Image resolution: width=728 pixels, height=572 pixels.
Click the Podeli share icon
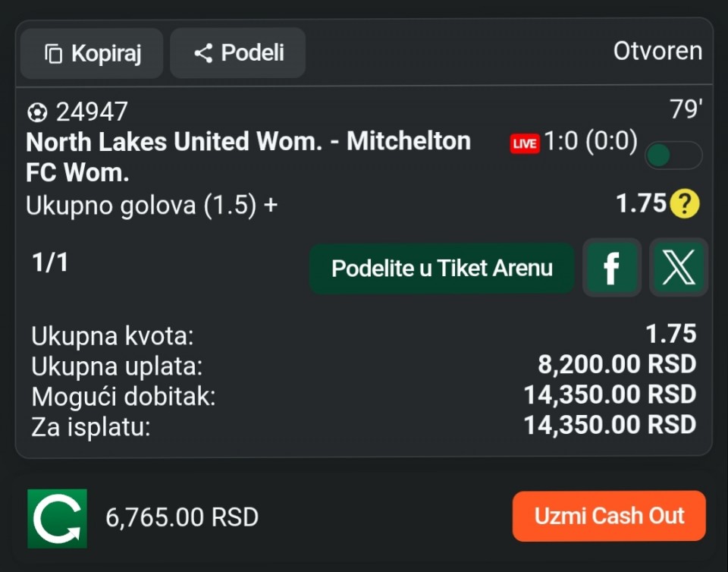pos(202,53)
